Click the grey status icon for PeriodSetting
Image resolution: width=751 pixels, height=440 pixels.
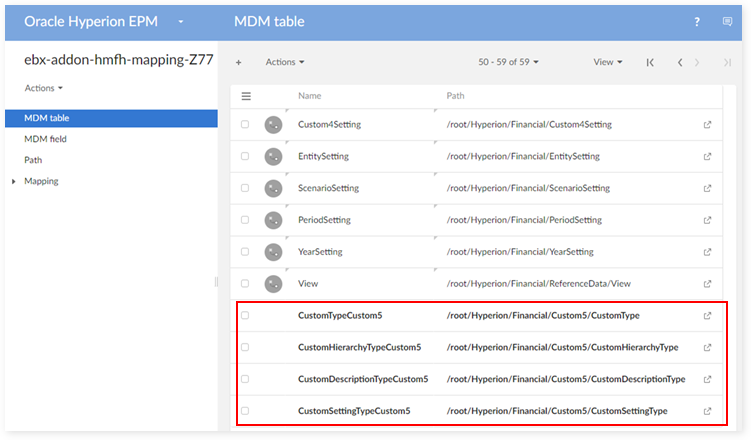click(273, 220)
